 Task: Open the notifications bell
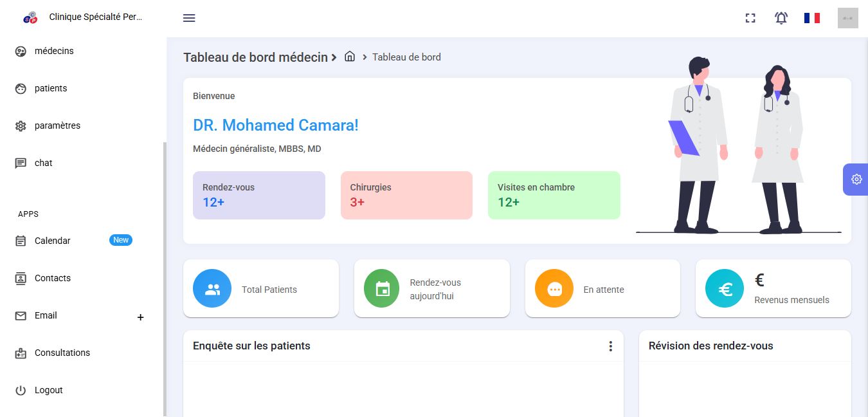tap(781, 18)
